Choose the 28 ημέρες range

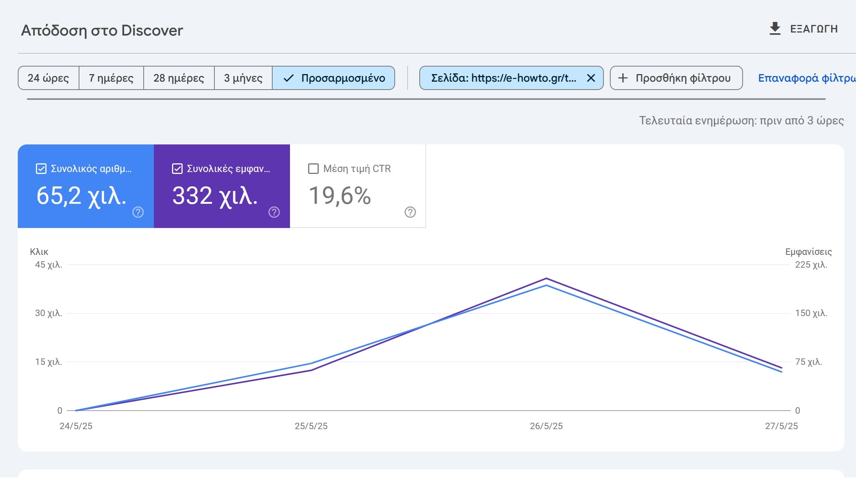(x=178, y=78)
